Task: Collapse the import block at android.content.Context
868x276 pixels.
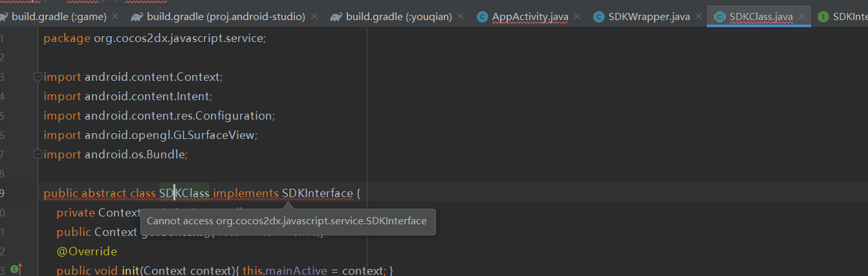Action: (38, 77)
